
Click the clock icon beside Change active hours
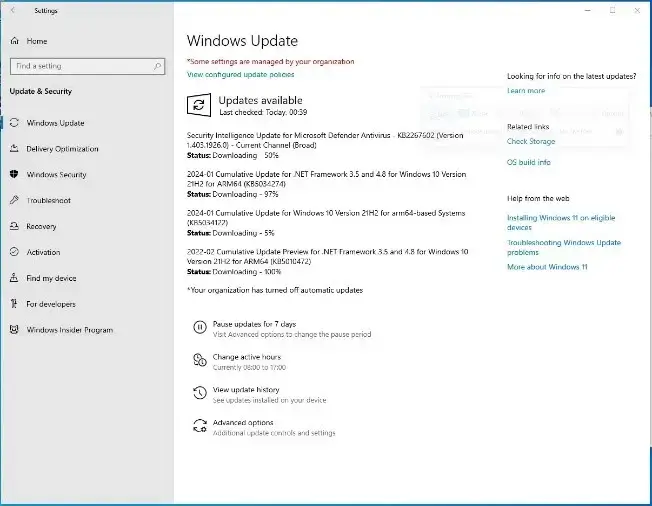[200, 360]
